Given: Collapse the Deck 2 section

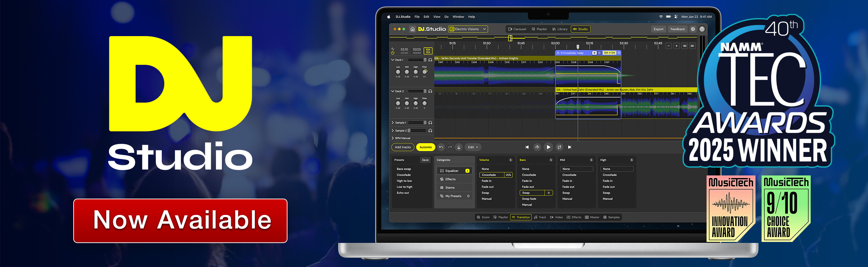Looking at the screenshot, I should pos(393,91).
